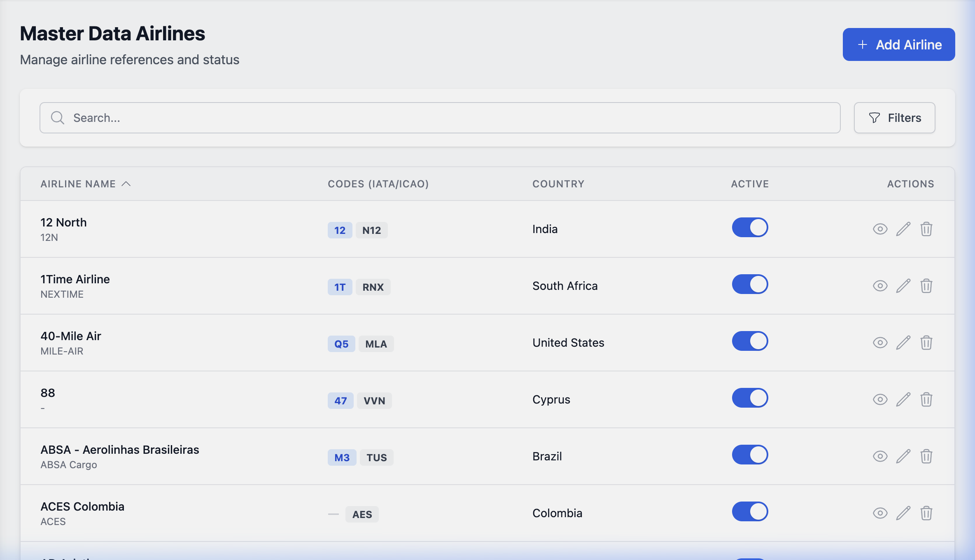
Task: Click the ICAO code badge VVN
Action: pyautogui.click(x=374, y=401)
